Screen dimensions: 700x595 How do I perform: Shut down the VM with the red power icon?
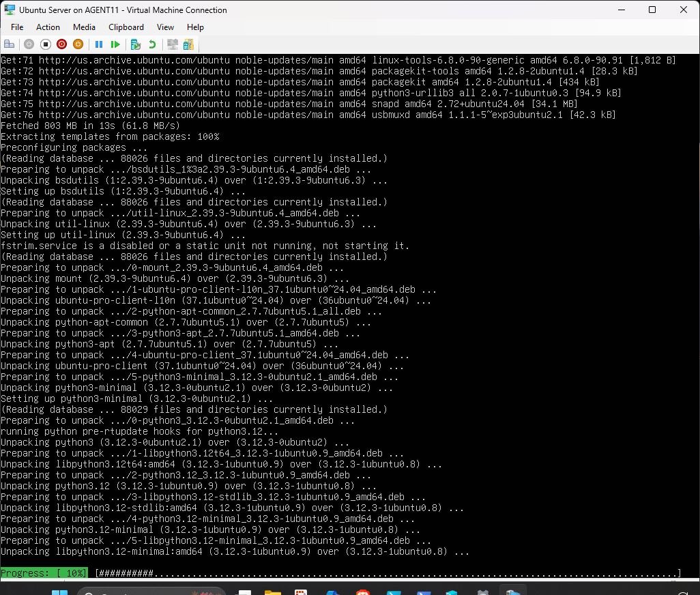pos(62,44)
